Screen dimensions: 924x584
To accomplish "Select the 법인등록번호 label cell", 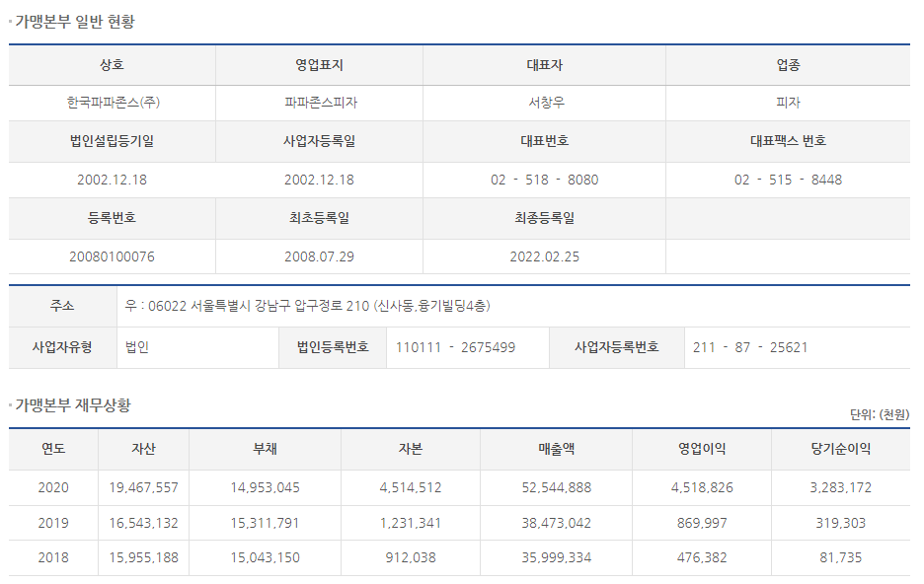I will pyautogui.click(x=333, y=347).
